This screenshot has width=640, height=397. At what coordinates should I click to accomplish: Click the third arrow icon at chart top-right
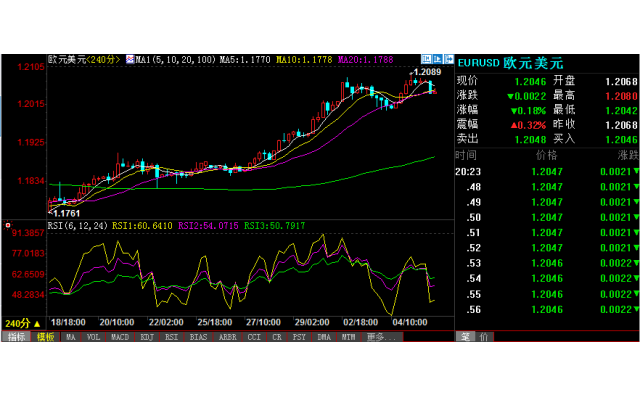pyautogui.click(x=449, y=59)
